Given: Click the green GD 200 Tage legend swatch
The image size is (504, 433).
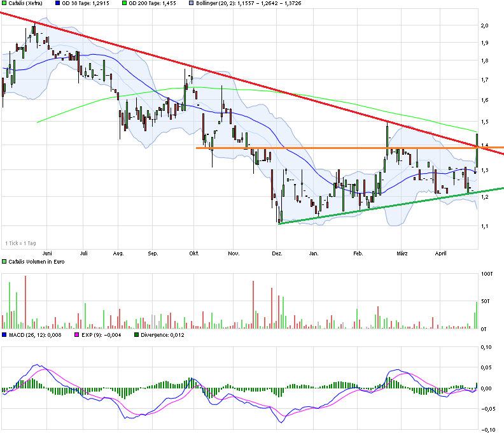Looking at the screenshot, I should click(x=124, y=3).
